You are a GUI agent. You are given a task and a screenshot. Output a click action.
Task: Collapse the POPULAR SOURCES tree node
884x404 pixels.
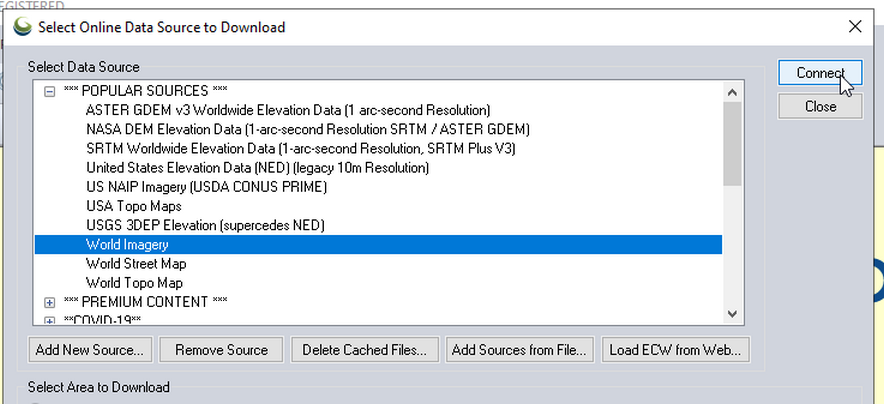[49, 91]
